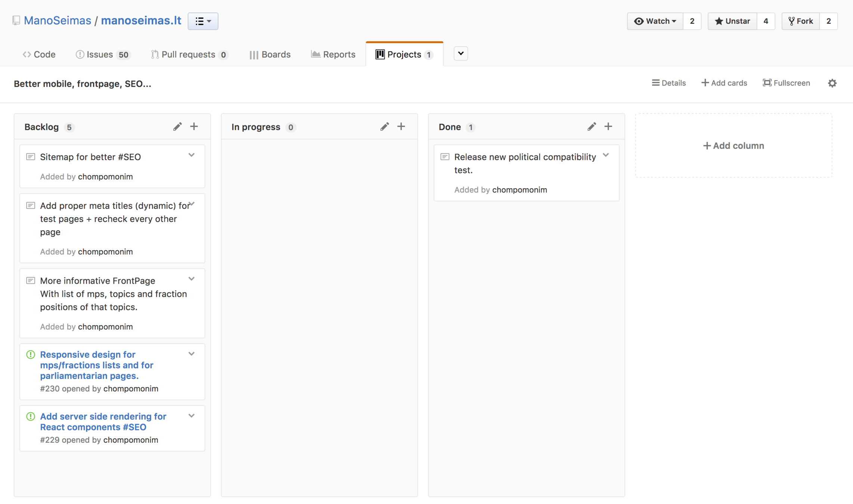The width and height of the screenshot is (853, 504).
Task: Click the plus icon in Backlog column
Action: pyautogui.click(x=194, y=127)
